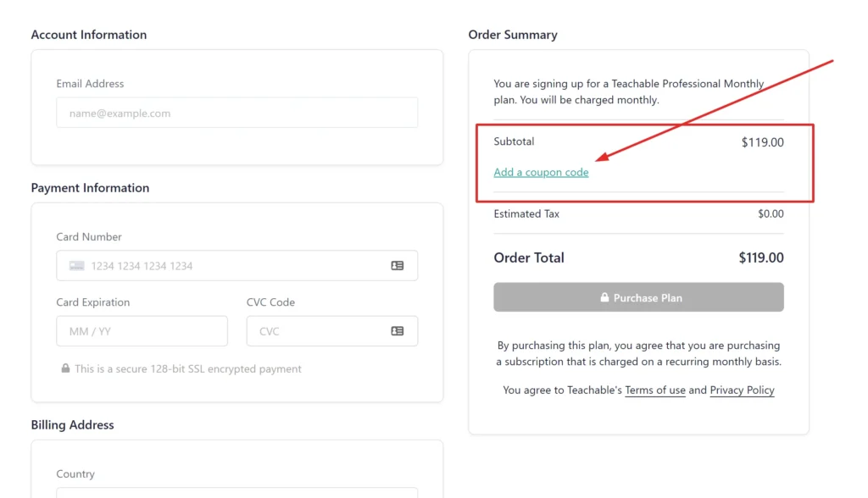Click the Email Address input field

click(x=236, y=112)
